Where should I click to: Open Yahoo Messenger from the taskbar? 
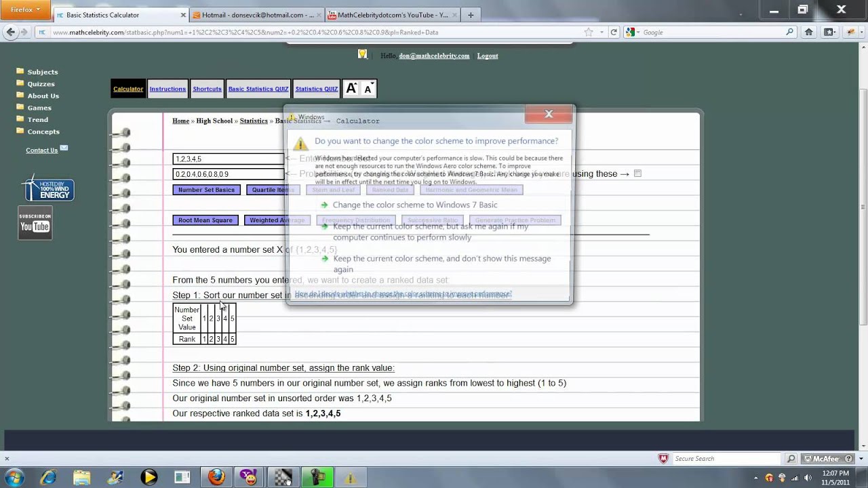point(250,477)
